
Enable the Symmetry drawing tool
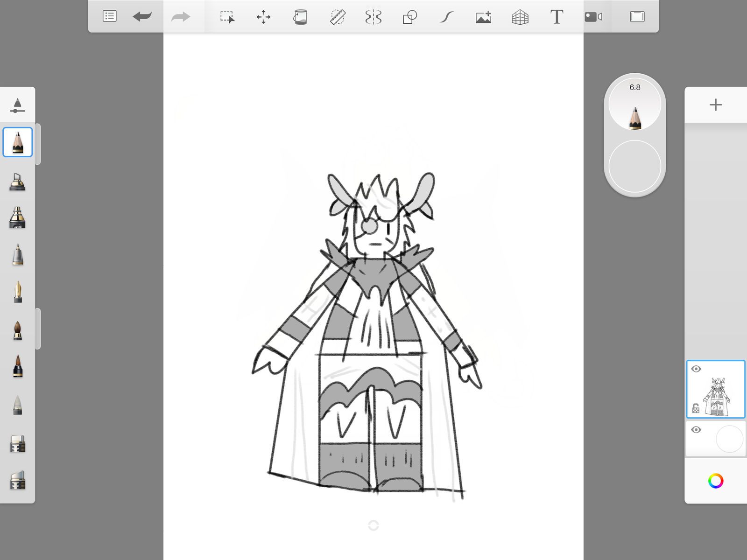[x=373, y=17]
